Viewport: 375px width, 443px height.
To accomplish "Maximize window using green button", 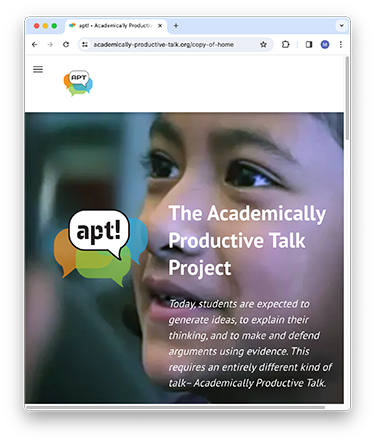I will pos(54,26).
